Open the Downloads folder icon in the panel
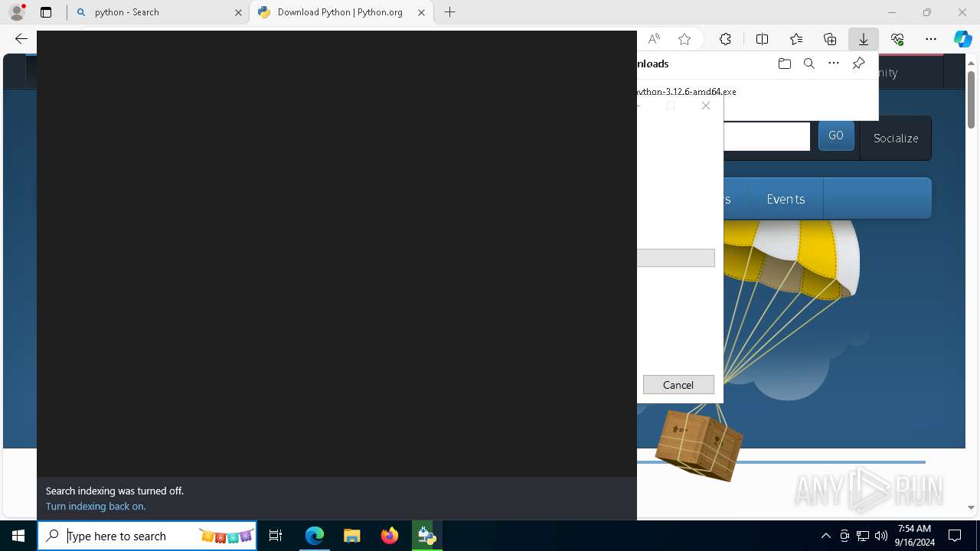 pos(784,64)
